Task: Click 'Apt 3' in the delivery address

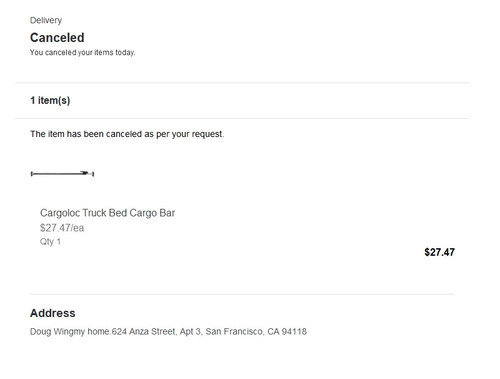Action: [x=191, y=332]
